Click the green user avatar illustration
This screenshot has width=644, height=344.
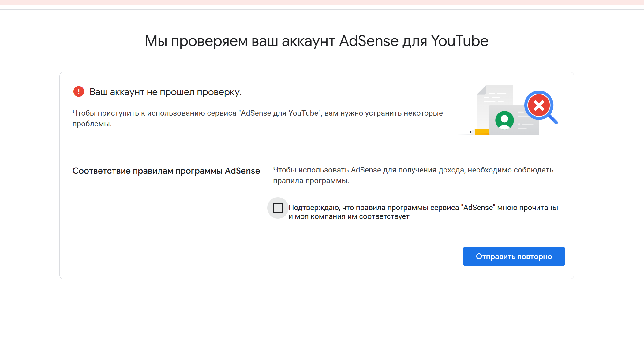pyautogui.click(x=504, y=120)
